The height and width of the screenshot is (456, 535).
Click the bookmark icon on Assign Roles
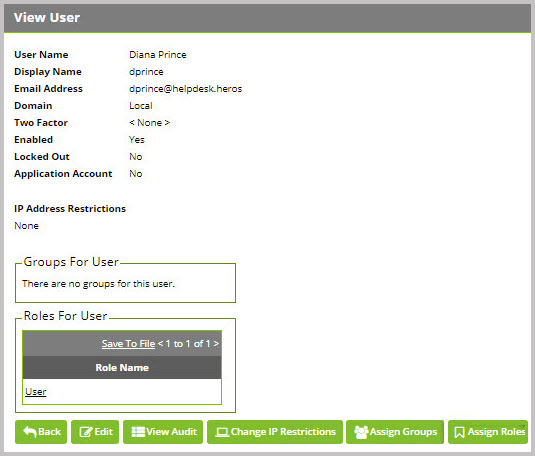coord(459,432)
